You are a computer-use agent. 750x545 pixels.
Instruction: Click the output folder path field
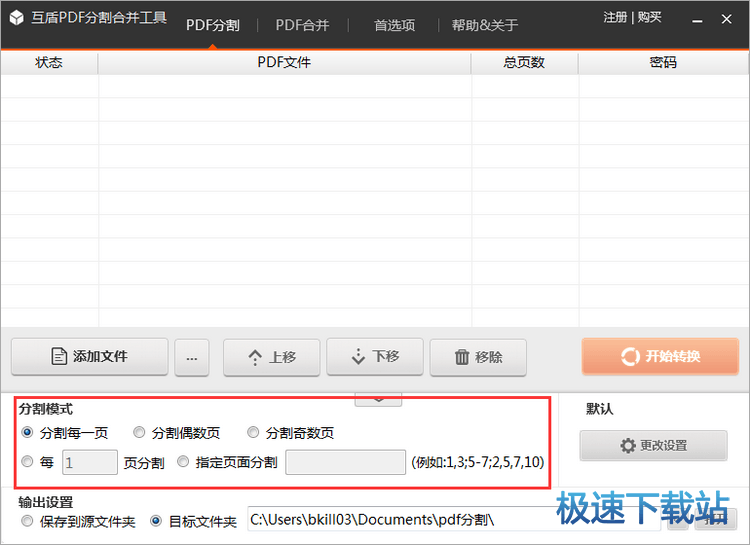(x=454, y=519)
